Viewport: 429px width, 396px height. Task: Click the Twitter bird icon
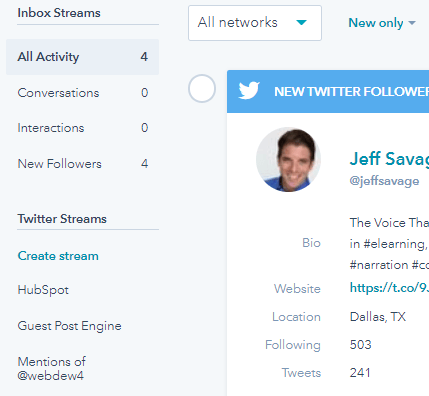coord(249,90)
